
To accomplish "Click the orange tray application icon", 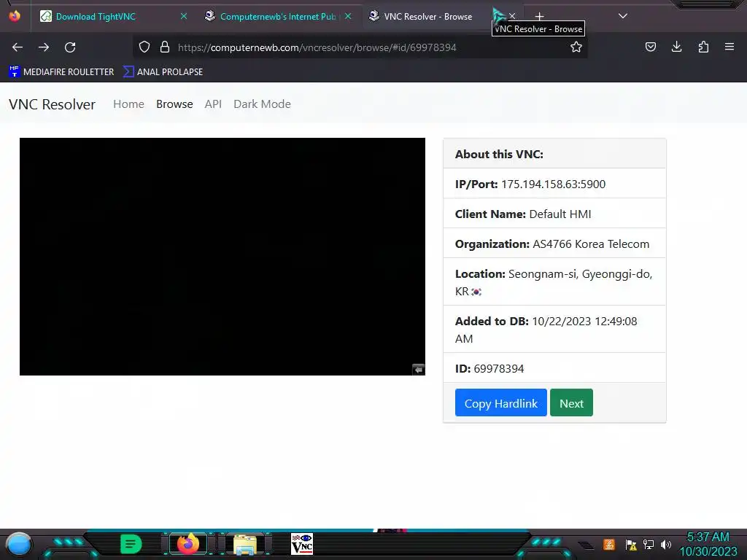I will point(608,544).
